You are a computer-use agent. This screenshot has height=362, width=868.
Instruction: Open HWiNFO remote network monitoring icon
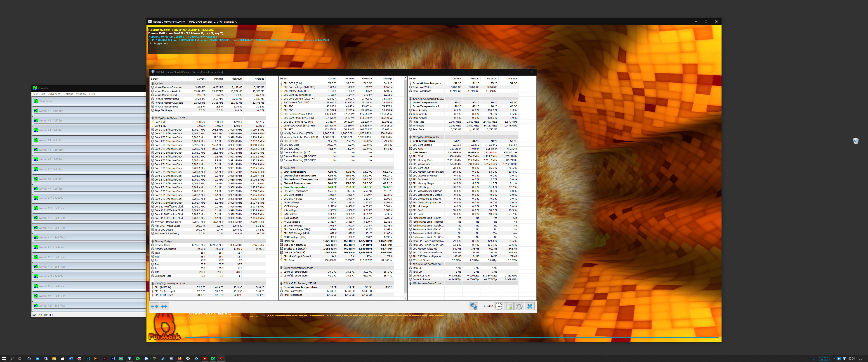tap(473, 306)
